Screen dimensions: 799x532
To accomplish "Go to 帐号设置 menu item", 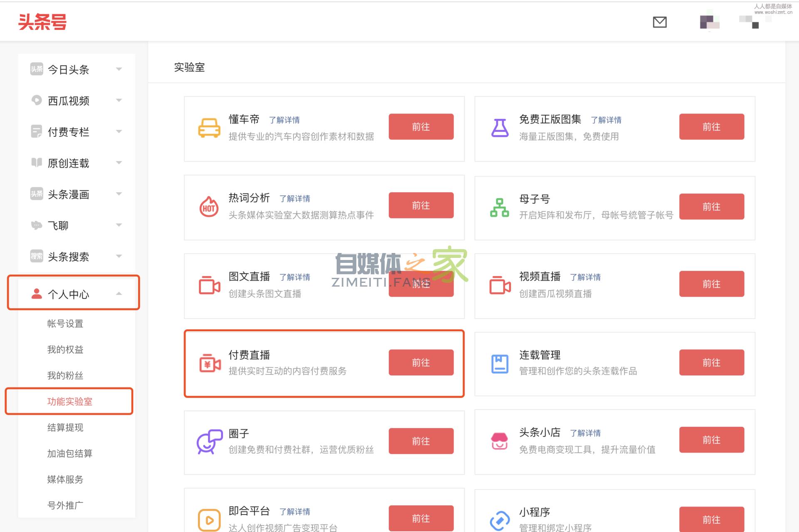I will coord(65,324).
